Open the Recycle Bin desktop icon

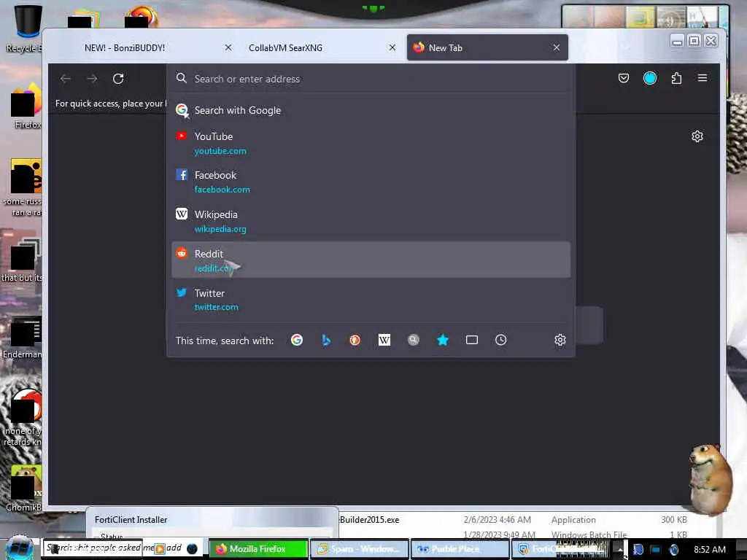pos(26,28)
